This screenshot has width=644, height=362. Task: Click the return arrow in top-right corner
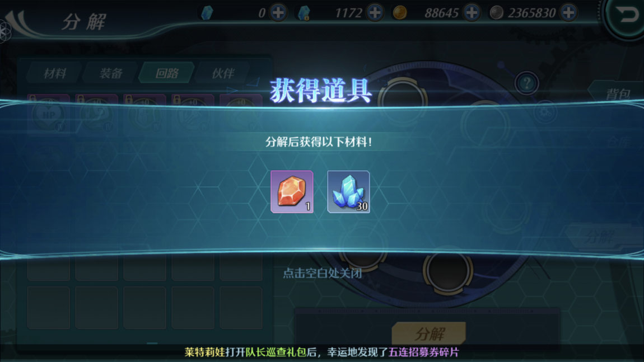click(x=627, y=16)
